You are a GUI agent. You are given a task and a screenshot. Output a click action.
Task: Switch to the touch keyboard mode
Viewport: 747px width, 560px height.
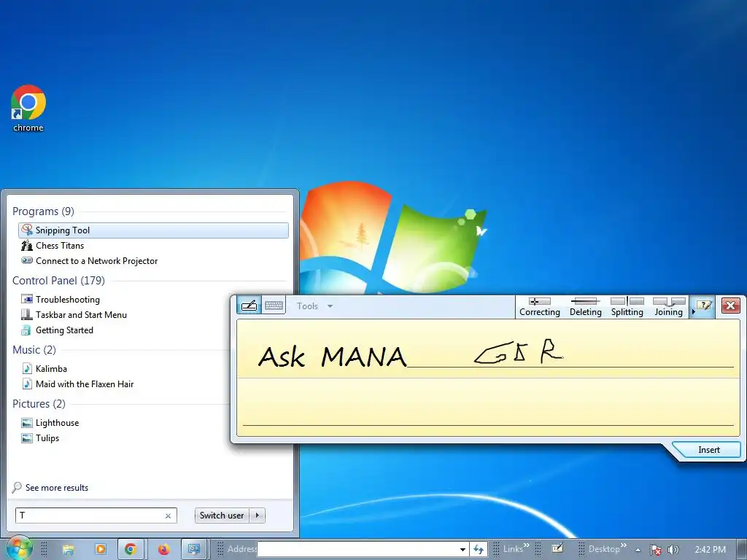[274, 306]
